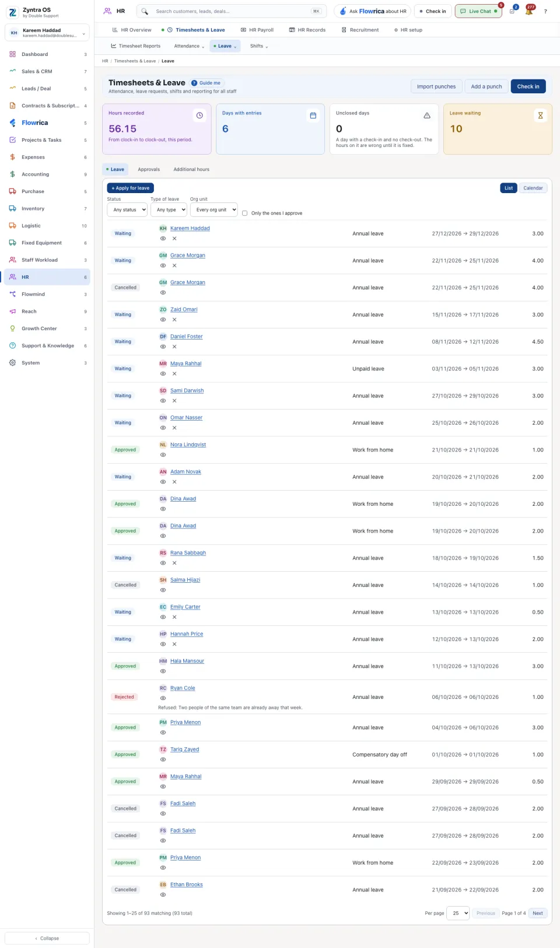Open the Timesheet Reports item
This screenshot has width=560, height=948.
pos(136,46)
